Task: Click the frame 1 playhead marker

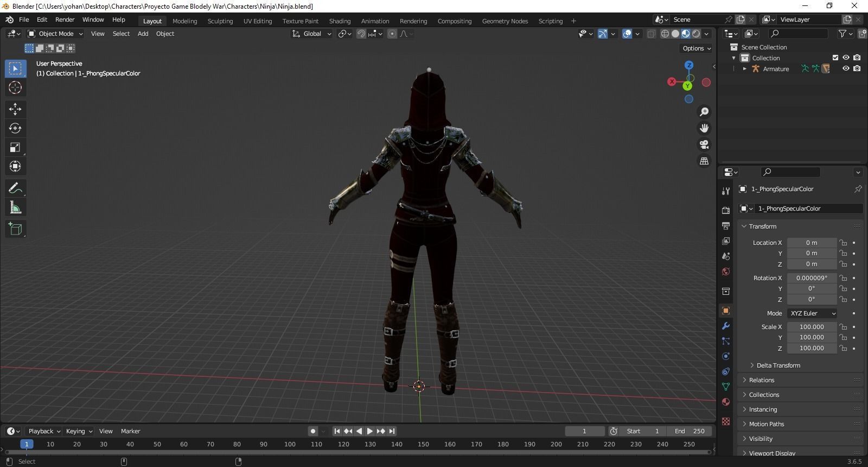Action: click(27, 444)
